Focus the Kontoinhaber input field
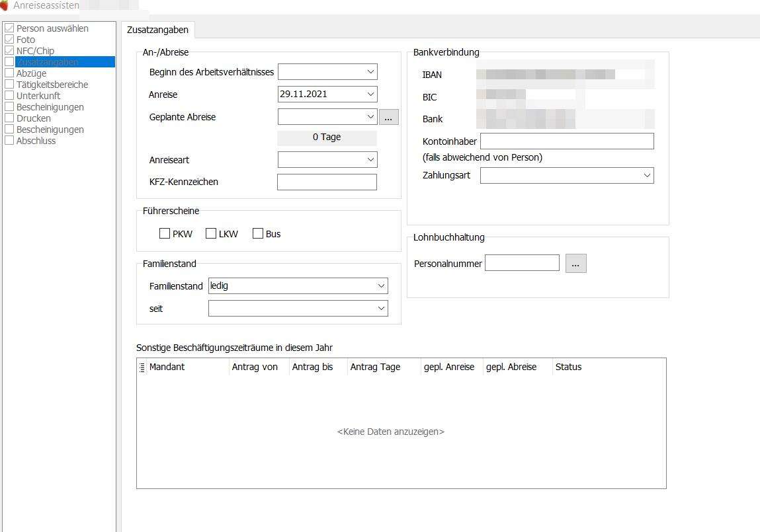The width and height of the screenshot is (760, 532). tap(567, 141)
